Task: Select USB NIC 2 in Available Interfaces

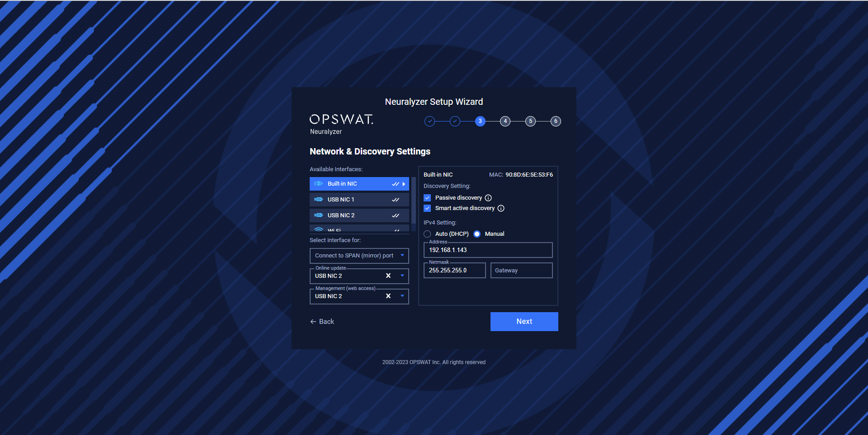Action: click(x=359, y=215)
